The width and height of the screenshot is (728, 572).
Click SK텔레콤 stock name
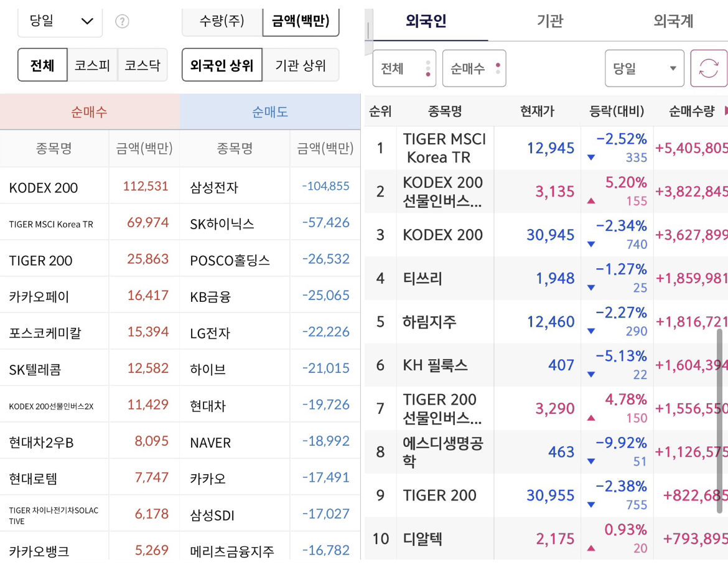(x=35, y=370)
